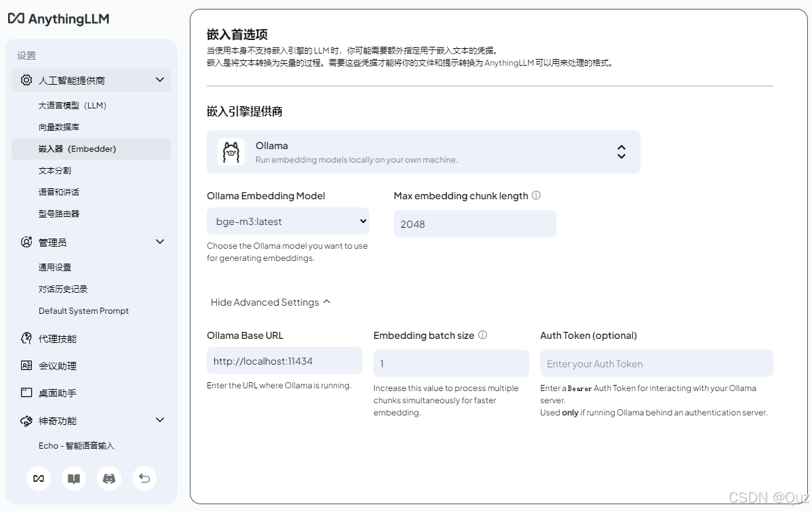Image resolution: width=812 pixels, height=511 pixels.
Task: Open 文本分割 settings
Action: (x=55, y=170)
